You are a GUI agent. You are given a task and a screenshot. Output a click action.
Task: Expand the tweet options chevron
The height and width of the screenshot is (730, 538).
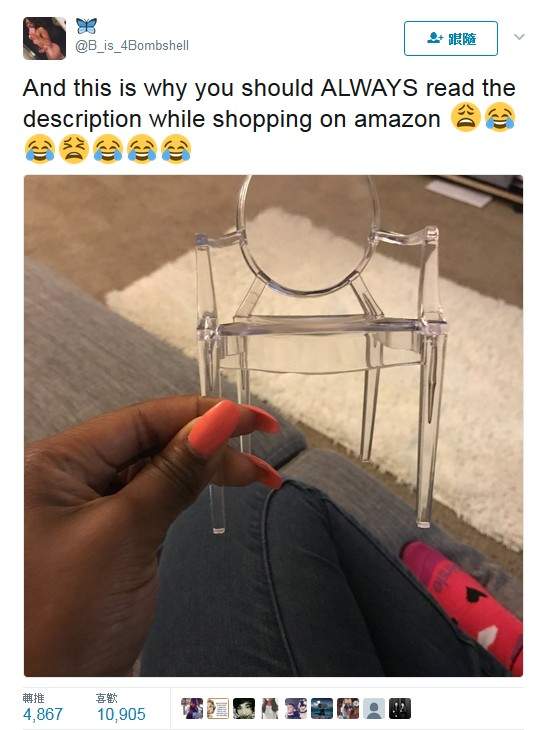tap(519, 37)
